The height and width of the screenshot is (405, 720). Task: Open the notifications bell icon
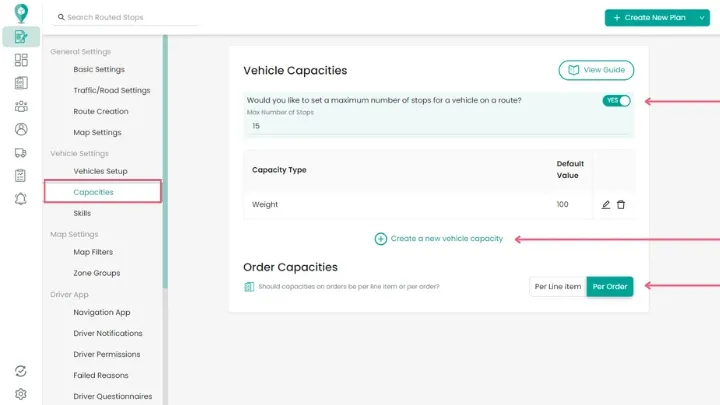[x=21, y=198]
